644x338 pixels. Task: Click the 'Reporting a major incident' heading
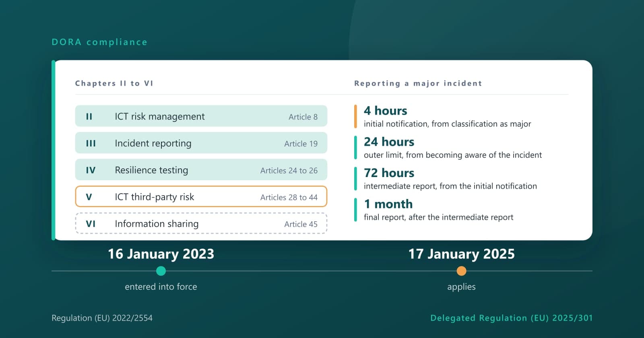(x=418, y=83)
